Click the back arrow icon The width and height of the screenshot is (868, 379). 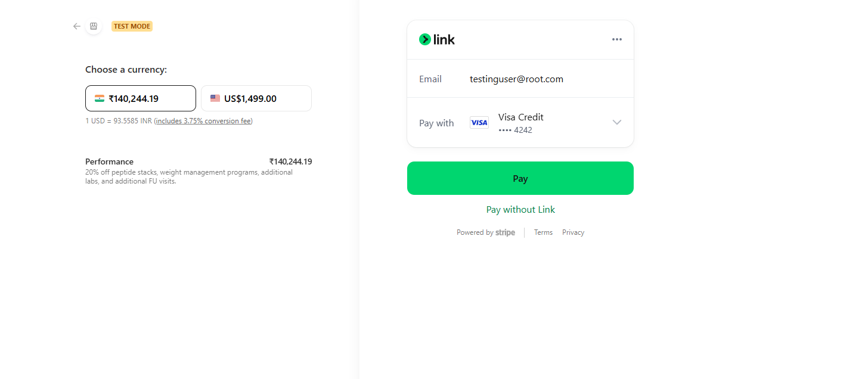pos(77,26)
